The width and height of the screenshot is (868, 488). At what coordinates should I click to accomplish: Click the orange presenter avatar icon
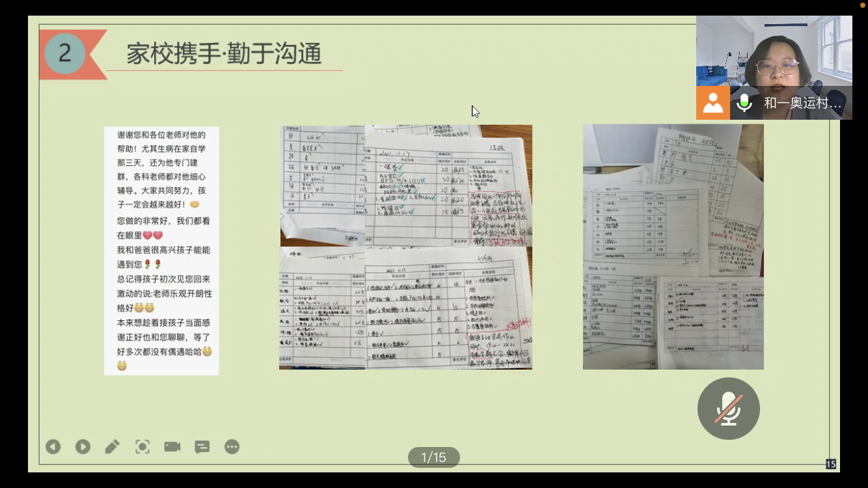pos(712,103)
